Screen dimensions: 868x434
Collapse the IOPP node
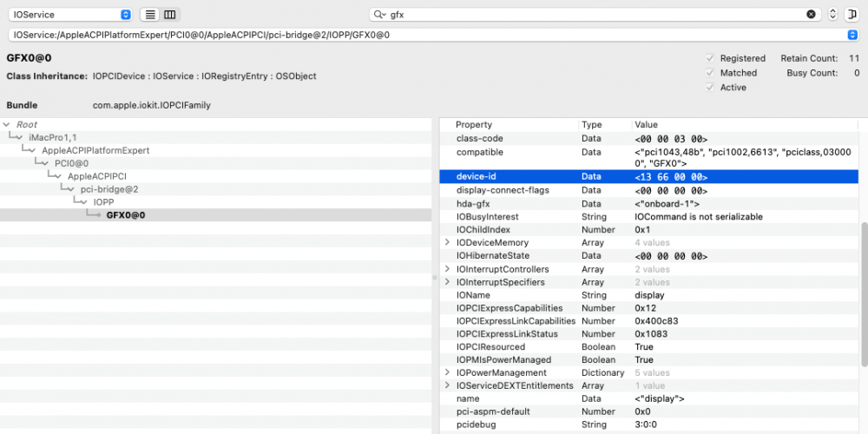coord(84,202)
